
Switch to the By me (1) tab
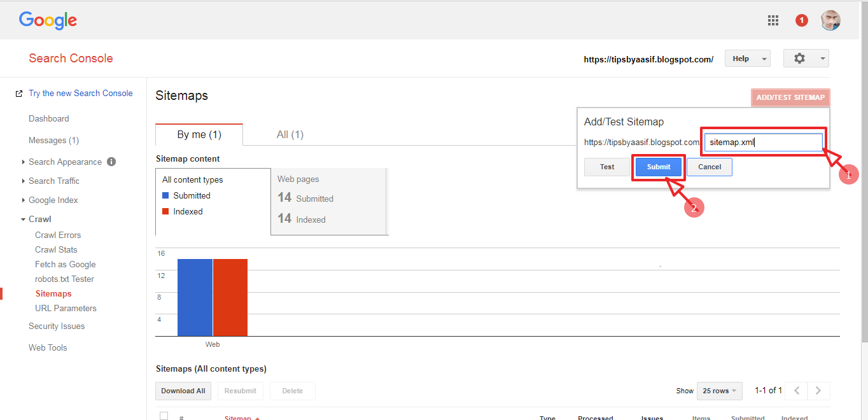[x=199, y=134]
